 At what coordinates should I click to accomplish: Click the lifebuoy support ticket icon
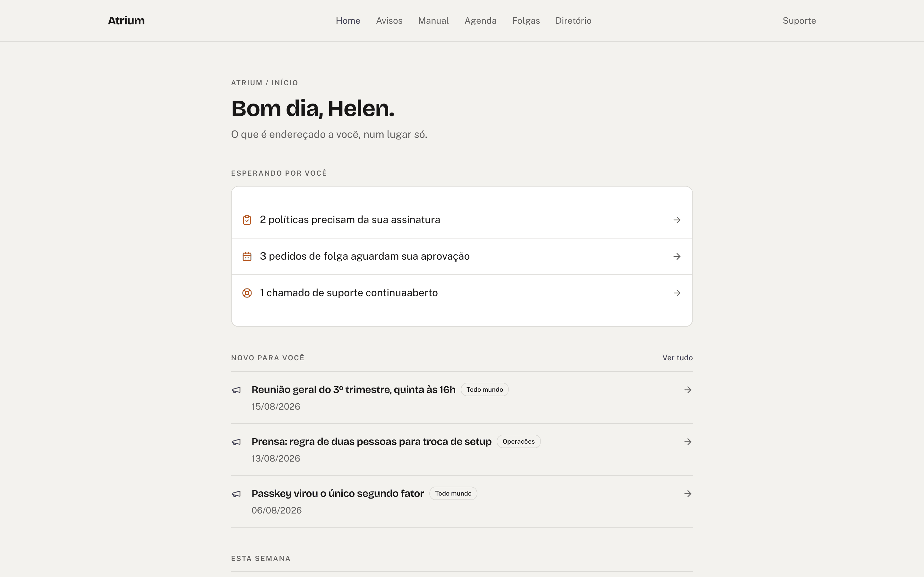point(247,293)
